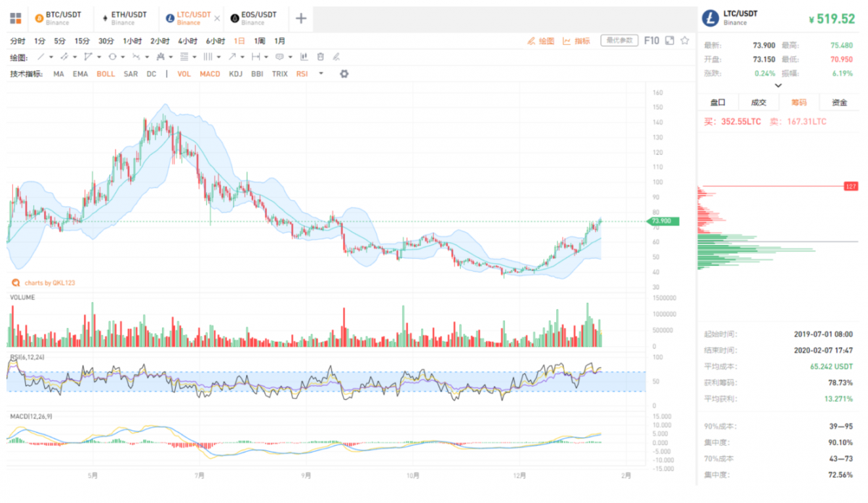
Task: Expand the comment tool options dropdown
Action: click(290, 57)
